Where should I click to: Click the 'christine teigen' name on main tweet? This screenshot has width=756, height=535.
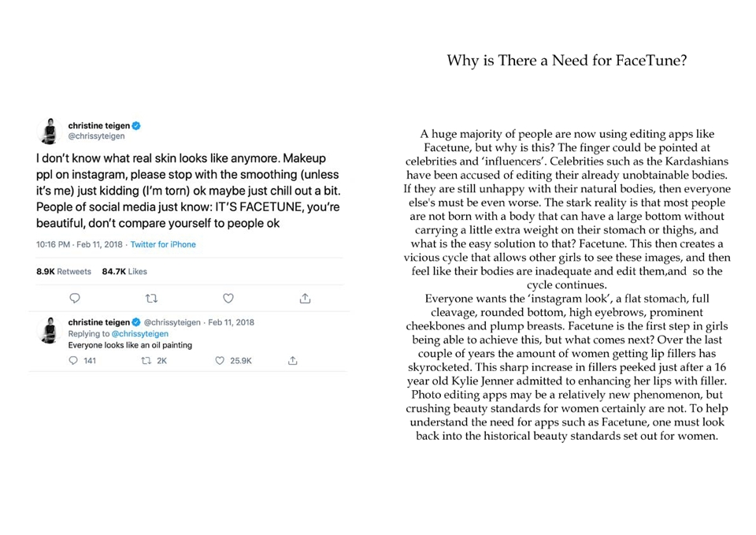pos(99,125)
